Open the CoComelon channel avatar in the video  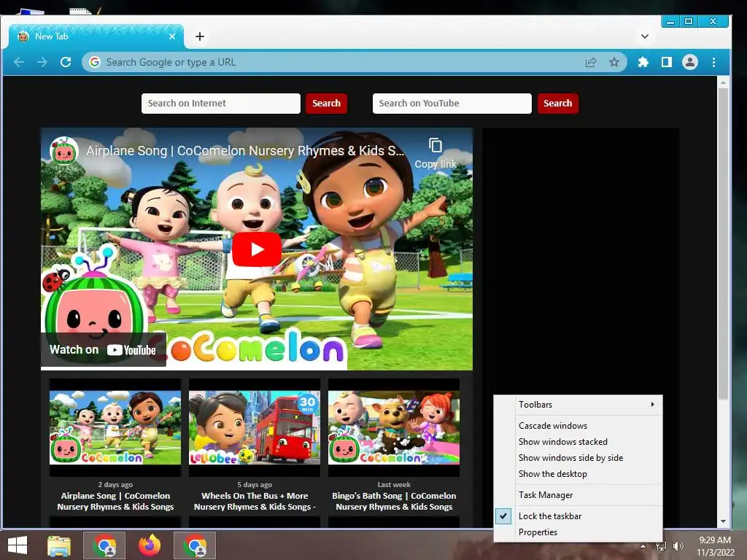tap(64, 151)
